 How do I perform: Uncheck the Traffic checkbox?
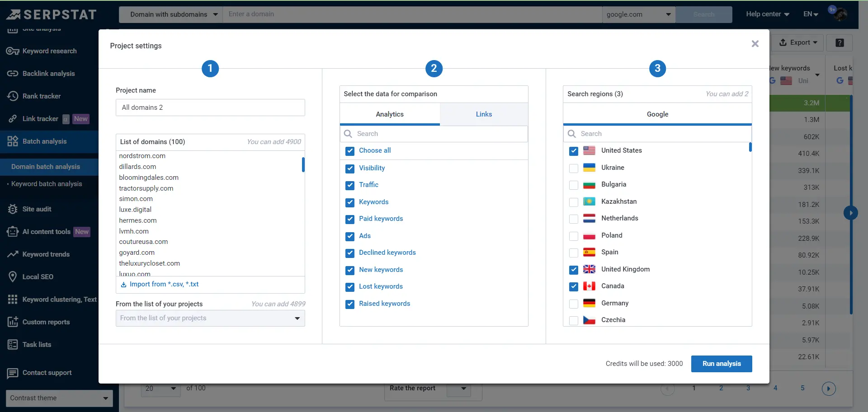pyautogui.click(x=350, y=185)
